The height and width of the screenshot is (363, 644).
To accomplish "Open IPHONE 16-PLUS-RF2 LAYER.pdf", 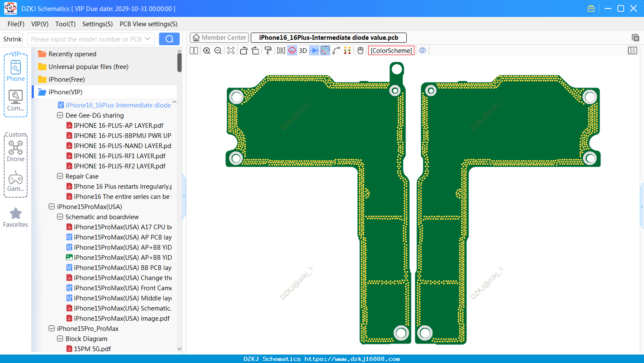I will click(x=116, y=166).
